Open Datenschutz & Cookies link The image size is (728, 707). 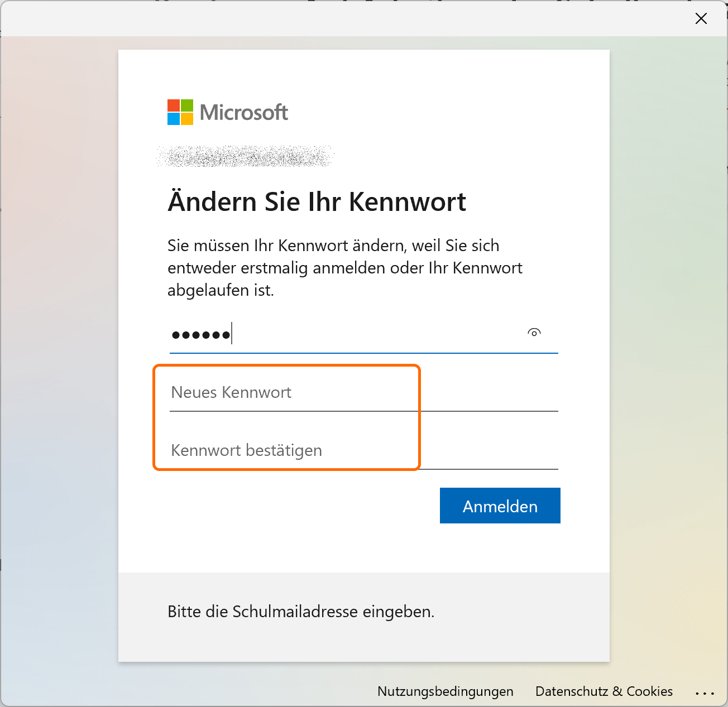(x=604, y=691)
